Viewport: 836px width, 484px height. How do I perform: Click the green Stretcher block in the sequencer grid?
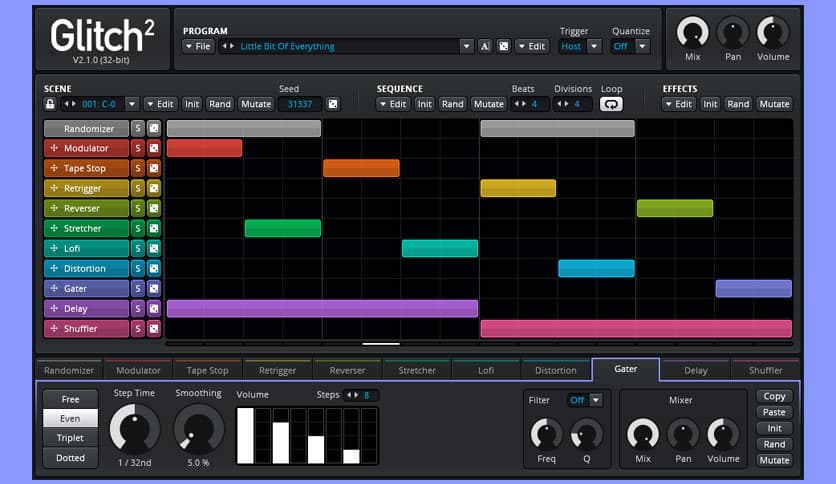click(283, 228)
